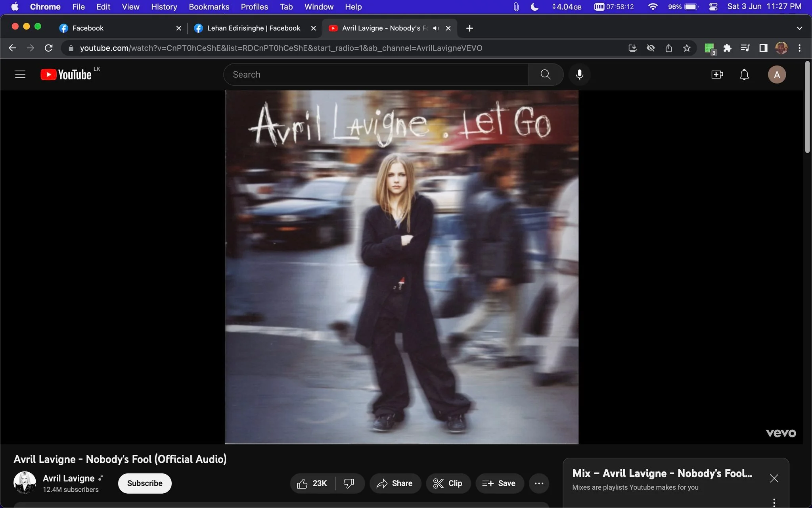
Task: Bookmark page with the star icon
Action: coord(687,48)
